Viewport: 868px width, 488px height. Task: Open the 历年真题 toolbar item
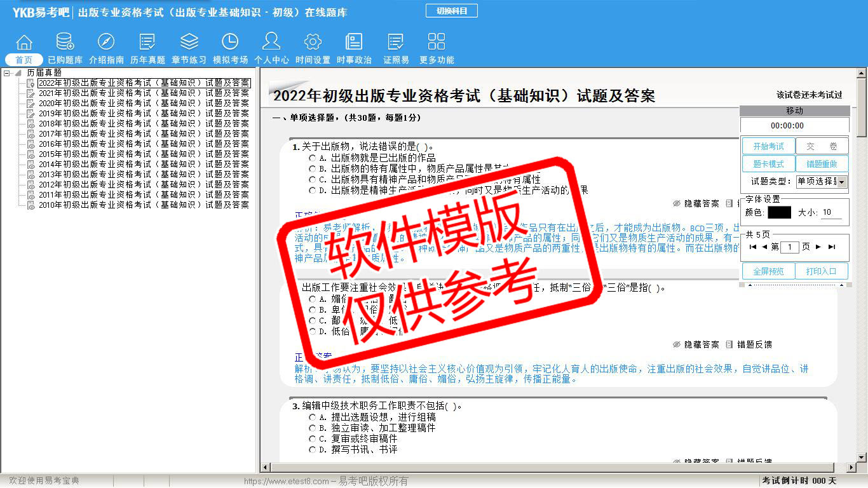tap(147, 48)
